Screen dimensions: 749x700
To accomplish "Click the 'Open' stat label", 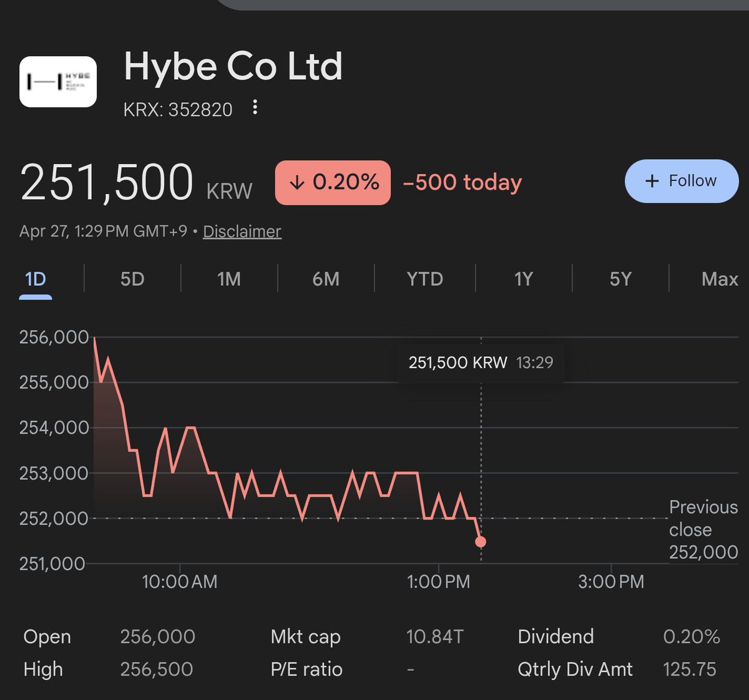I will click(x=47, y=637).
